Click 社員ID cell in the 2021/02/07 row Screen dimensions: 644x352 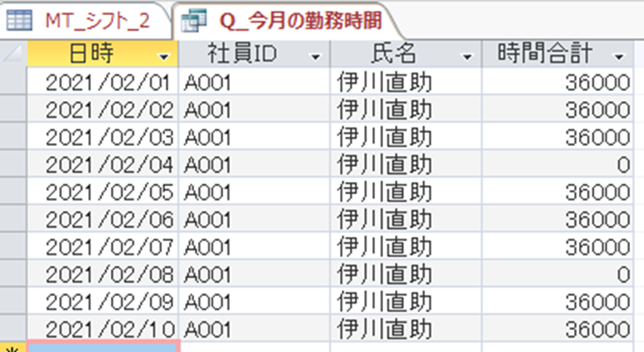208,246
